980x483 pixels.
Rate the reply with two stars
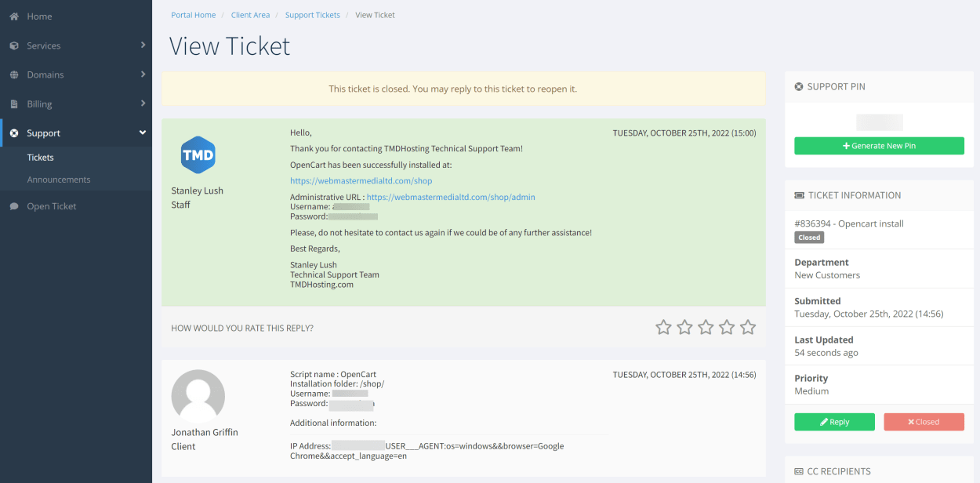tap(684, 327)
